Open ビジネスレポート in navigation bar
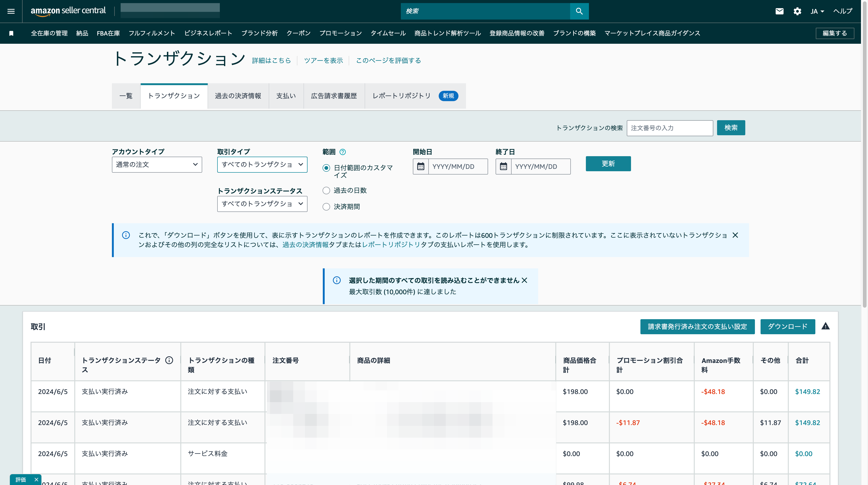This screenshot has height=485, width=868. tap(208, 33)
